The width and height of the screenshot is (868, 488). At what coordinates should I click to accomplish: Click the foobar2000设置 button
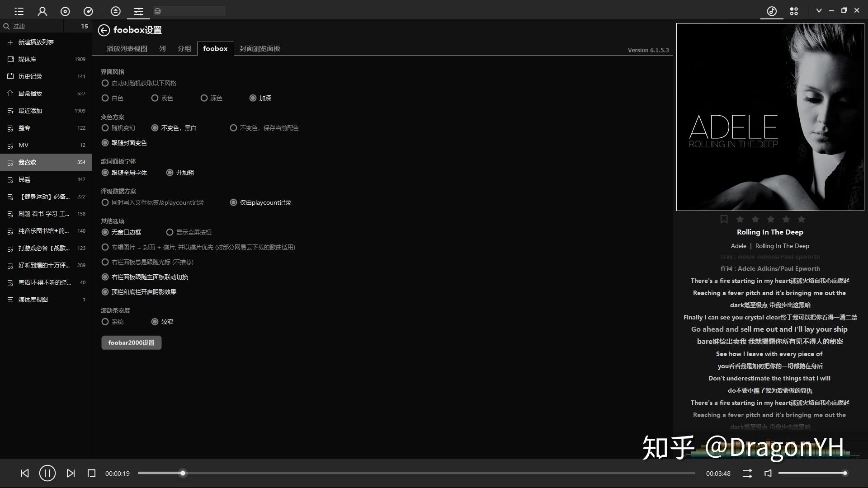point(131,343)
